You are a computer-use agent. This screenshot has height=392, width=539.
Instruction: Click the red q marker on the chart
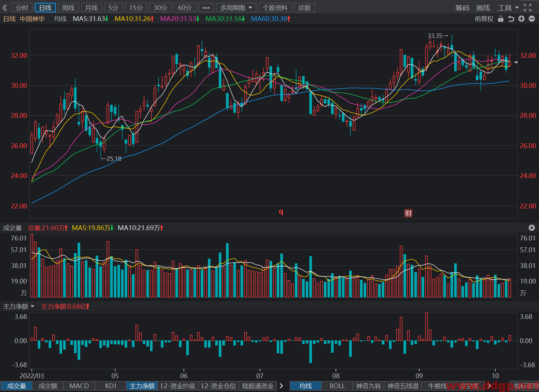(281, 212)
